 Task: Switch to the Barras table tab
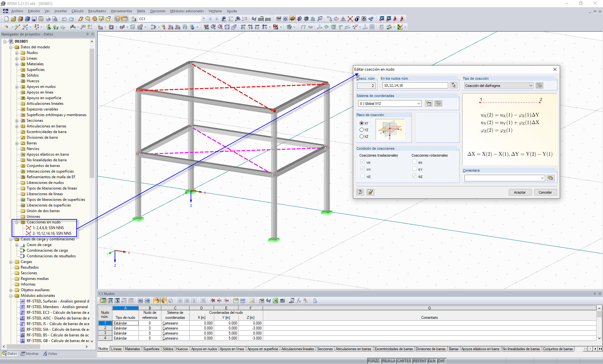tap(453, 349)
